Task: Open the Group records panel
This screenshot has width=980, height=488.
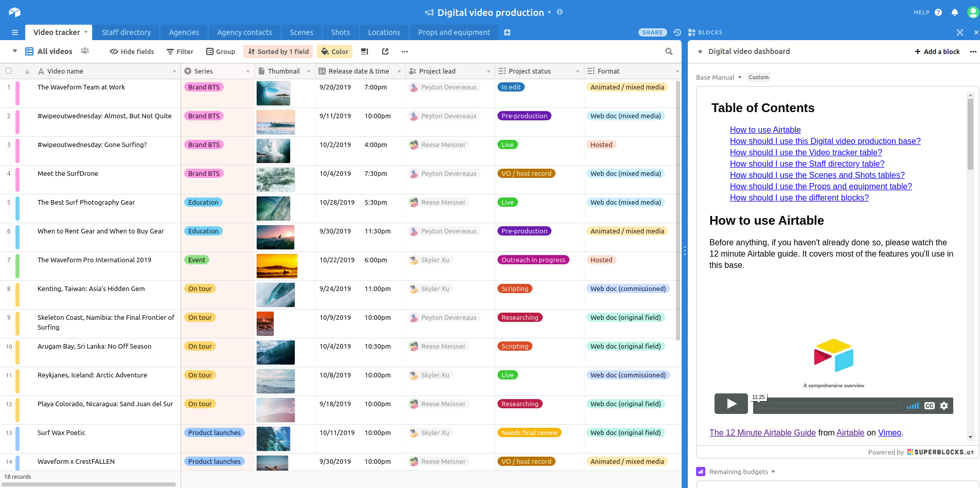Action: 221,51
